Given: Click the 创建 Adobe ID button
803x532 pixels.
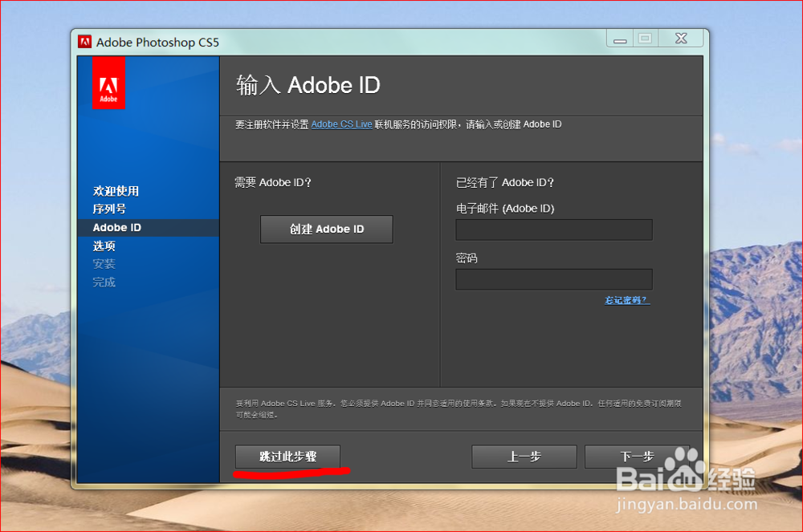Looking at the screenshot, I should 327,229.
